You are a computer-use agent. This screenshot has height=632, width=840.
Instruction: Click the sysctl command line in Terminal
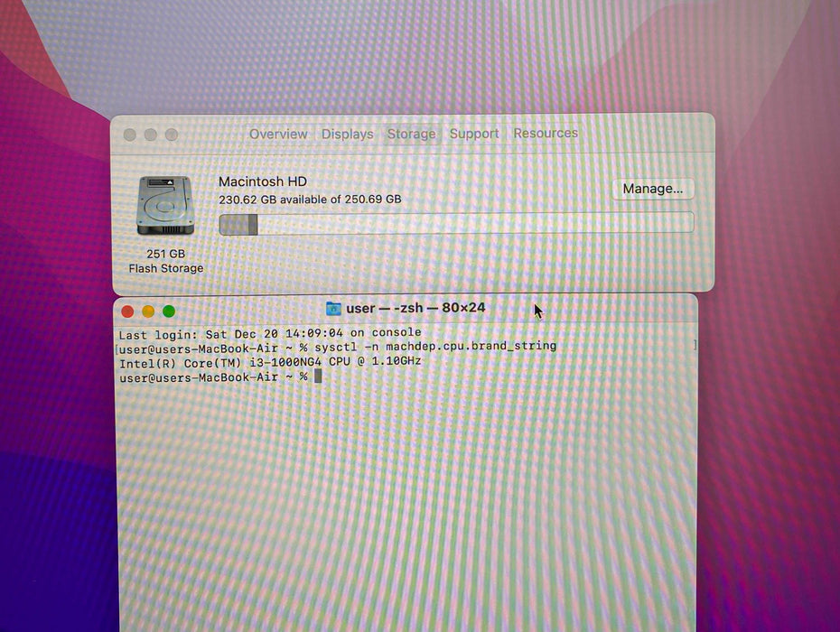338,348
